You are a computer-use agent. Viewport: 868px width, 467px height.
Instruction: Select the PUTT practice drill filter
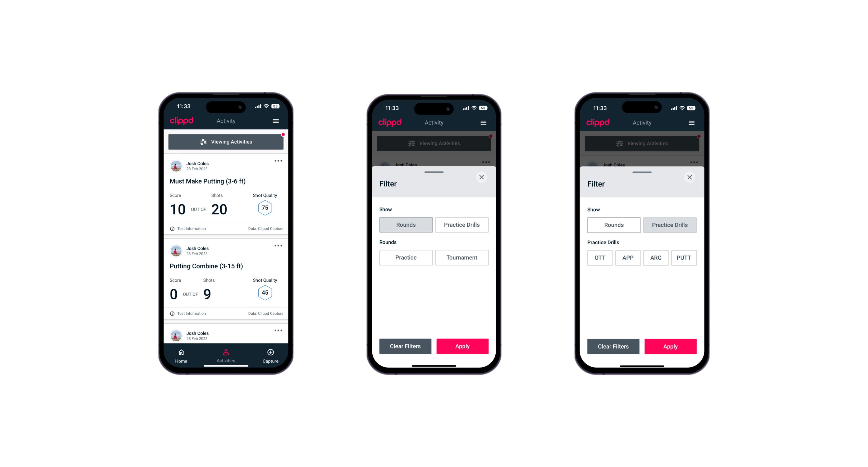684,258
